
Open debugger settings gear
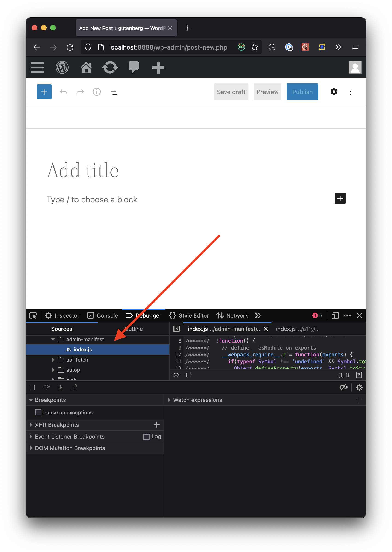[x=359, y=387]
